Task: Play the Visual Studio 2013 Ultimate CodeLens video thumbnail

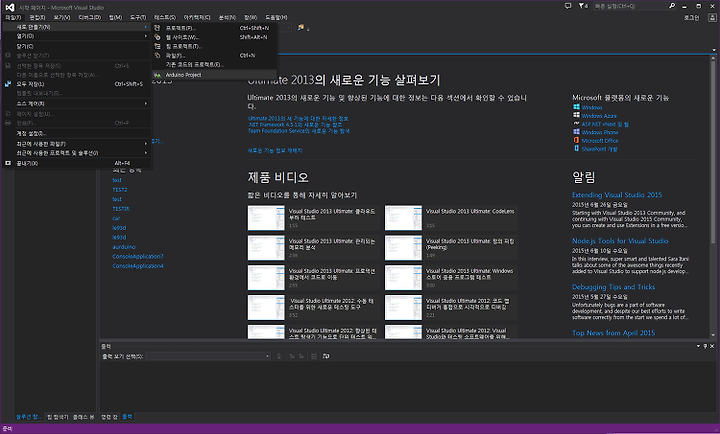Action: [403, 218]
